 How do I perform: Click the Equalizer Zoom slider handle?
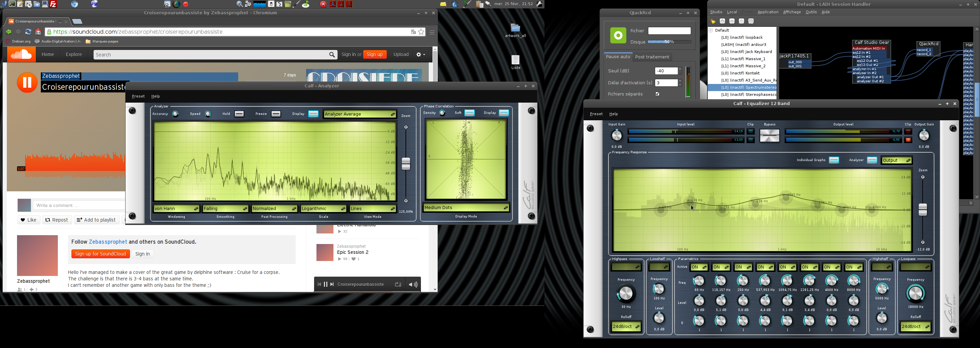click(x=922, y=210)
